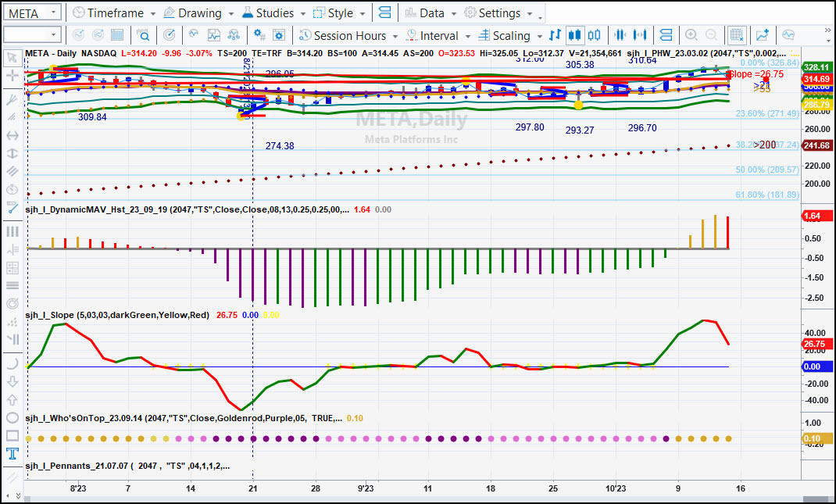Click the 1.64 red histogram value label
The image size is (836, 504).
point(816,216)
